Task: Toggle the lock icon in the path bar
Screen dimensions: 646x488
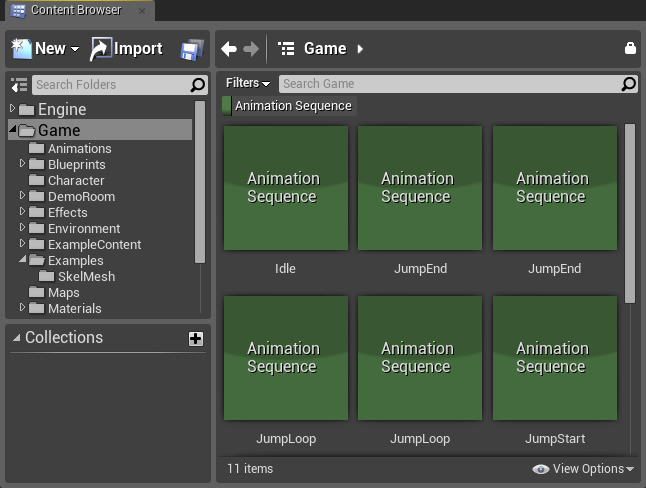Action: [630, 48]
